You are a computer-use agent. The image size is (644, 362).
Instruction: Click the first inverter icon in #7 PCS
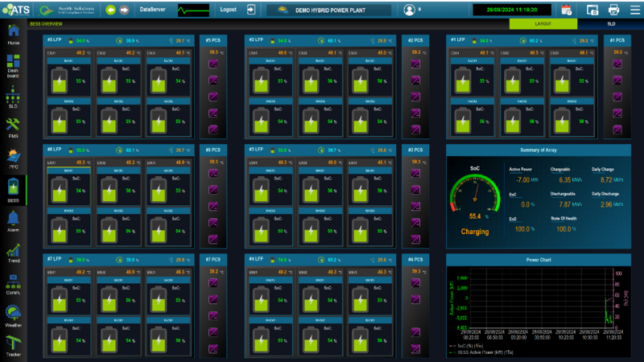coord(213,283)
